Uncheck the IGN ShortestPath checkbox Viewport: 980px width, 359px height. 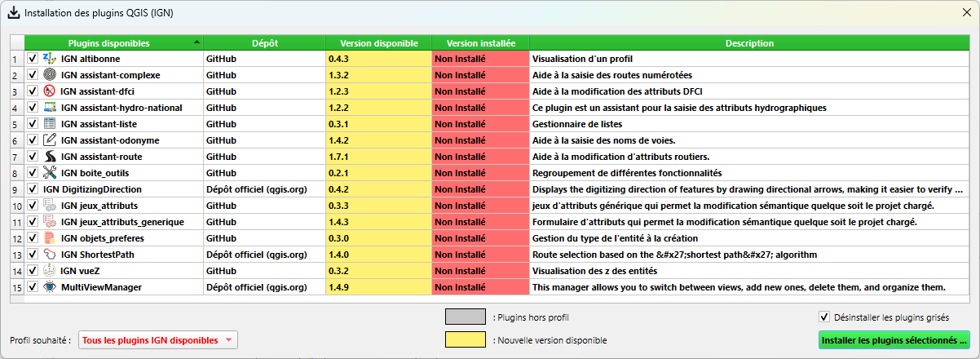click(33, 254)
